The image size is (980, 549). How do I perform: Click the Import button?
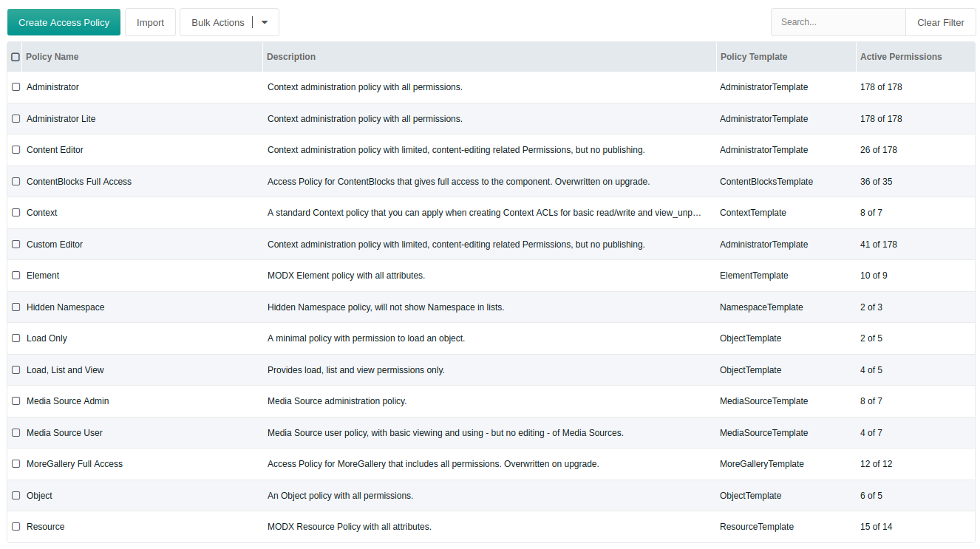(x=150, y=22)
